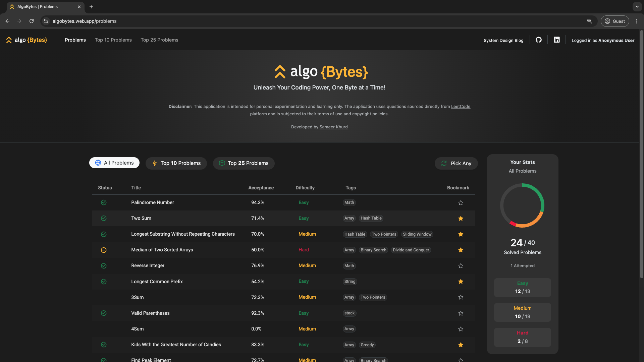Open the GitHub icon link in header
The image size is (644, 362).
point(539,40)
